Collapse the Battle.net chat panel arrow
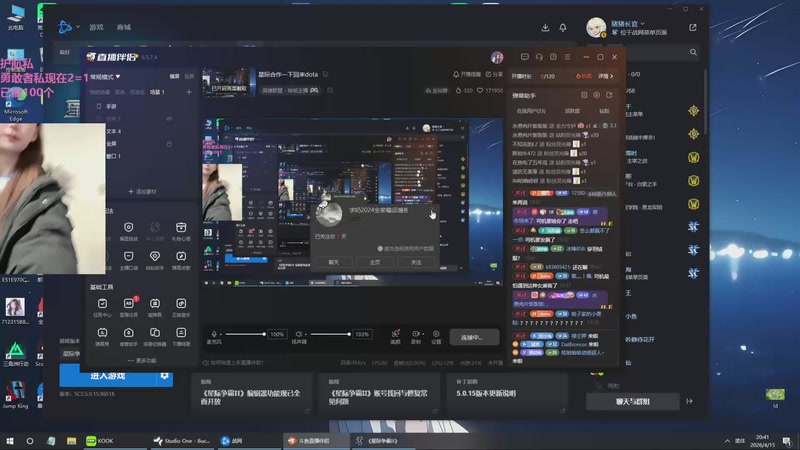 click(x=689, y=402)
